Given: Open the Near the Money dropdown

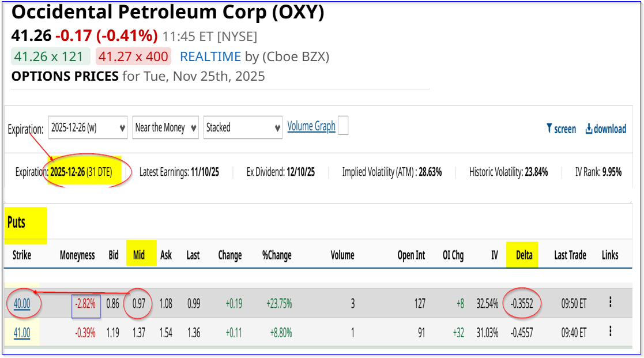Looking at the screenshot, I should pyautogui.click(x=165, y=127).
